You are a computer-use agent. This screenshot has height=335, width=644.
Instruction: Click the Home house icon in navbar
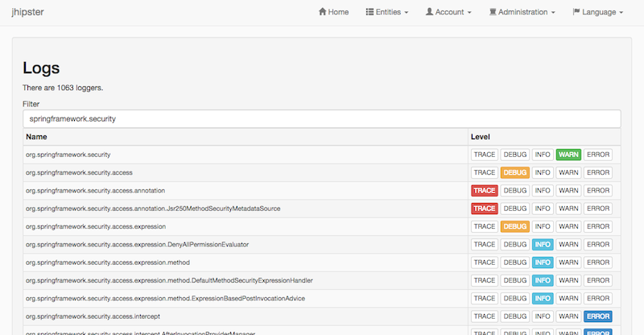tap(323, 12)
